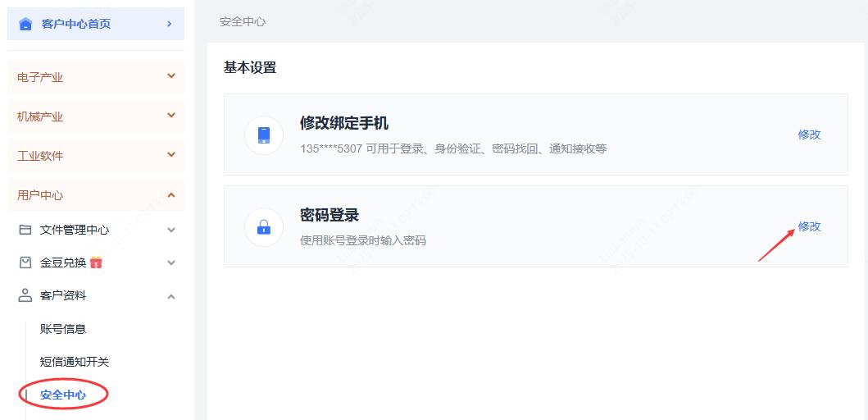Expand 文件管理中心 submenu chevron
The image size is (868, 420).
click(x=170, y=231)
